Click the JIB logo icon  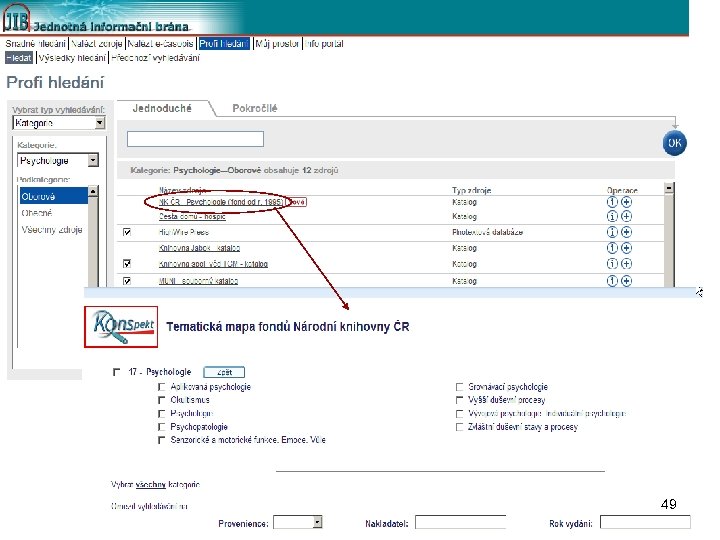[x=17, y=17]
